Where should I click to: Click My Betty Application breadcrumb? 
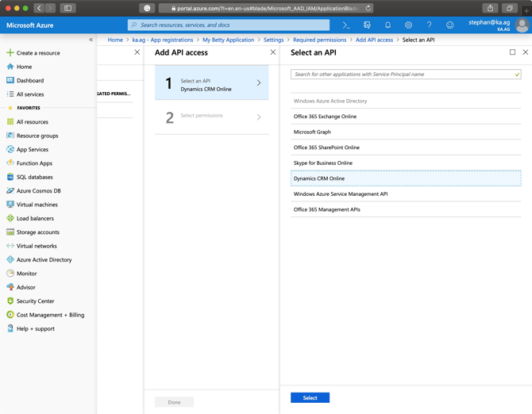pos(229,40)
